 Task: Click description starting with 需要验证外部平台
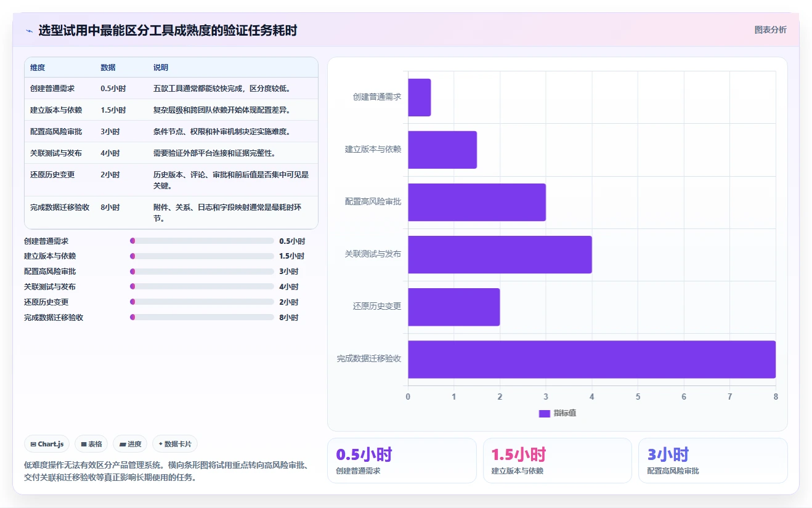coord(214,153)
